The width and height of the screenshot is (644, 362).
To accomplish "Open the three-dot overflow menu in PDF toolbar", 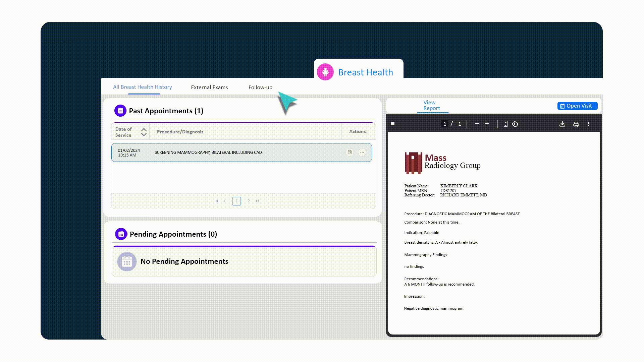I will tap(589, 124).
